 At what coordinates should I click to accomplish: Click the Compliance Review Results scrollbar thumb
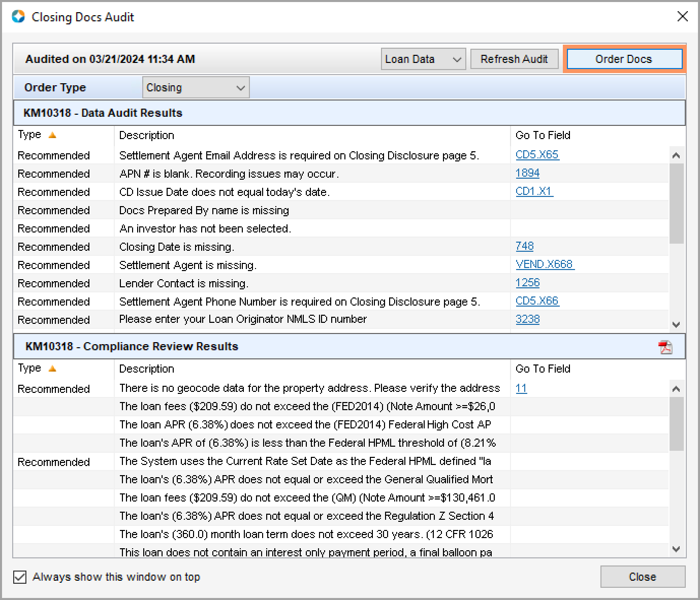(x=676, y=423)
